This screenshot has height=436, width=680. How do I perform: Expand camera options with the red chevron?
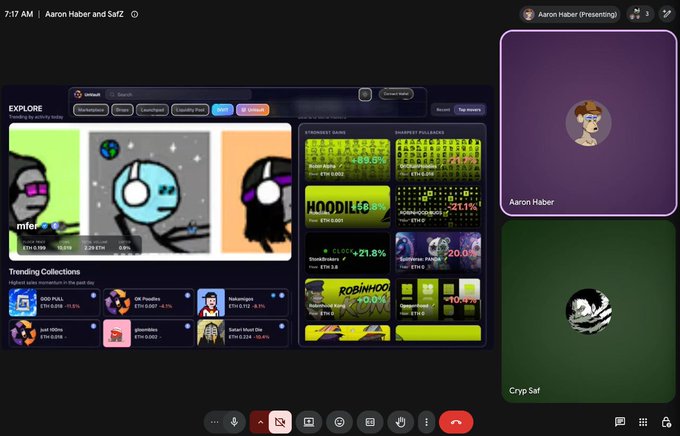coord(260,422)
